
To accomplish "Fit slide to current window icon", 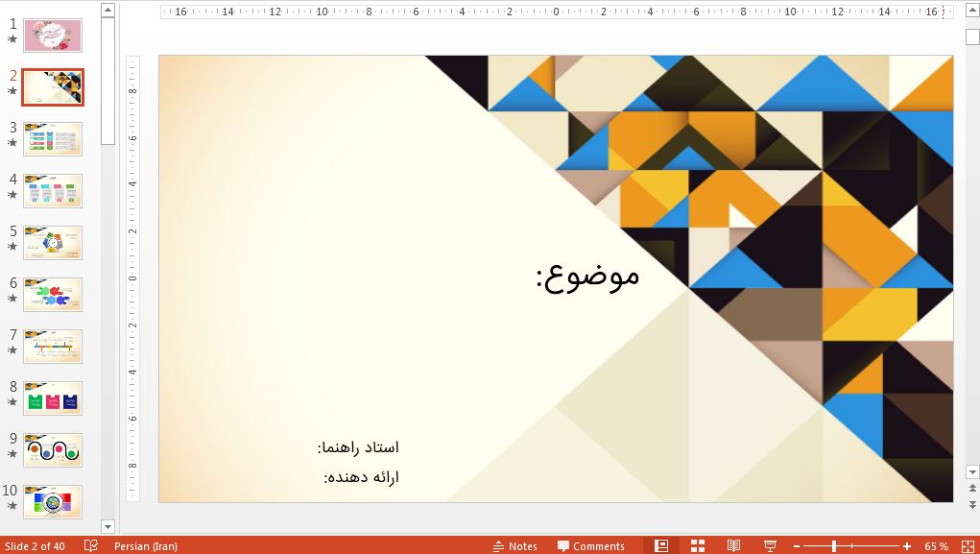I will [x=967, y=545].
